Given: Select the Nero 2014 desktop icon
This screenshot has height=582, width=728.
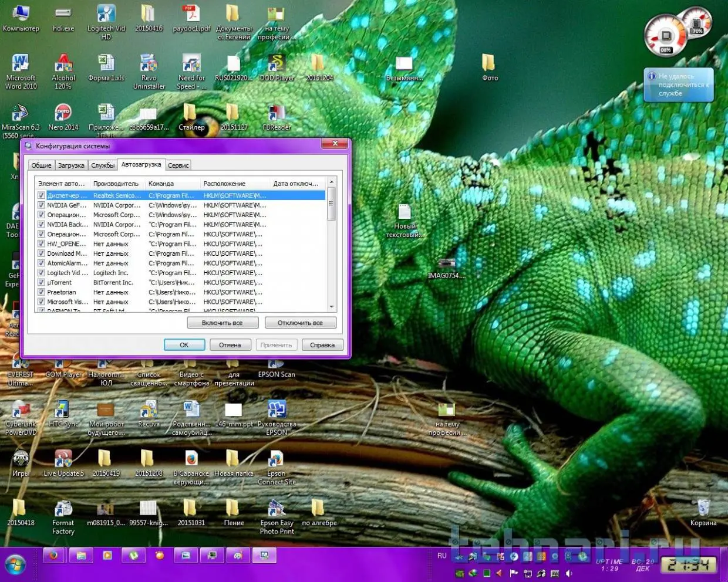Looking at the screenshot, I should [63, 114].
